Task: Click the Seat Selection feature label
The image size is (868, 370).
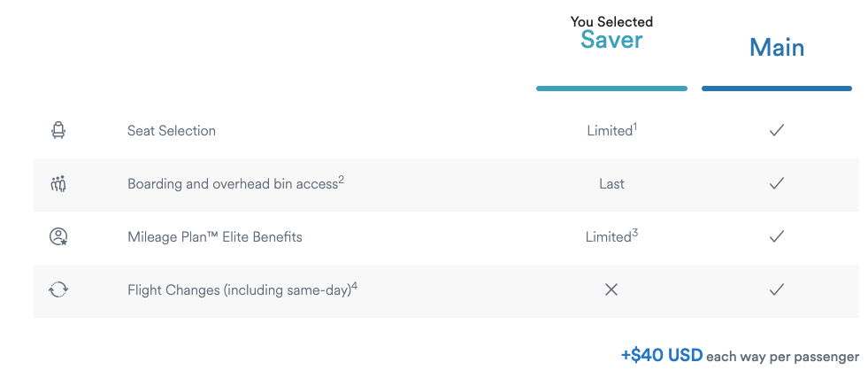Action: [172, 131]
